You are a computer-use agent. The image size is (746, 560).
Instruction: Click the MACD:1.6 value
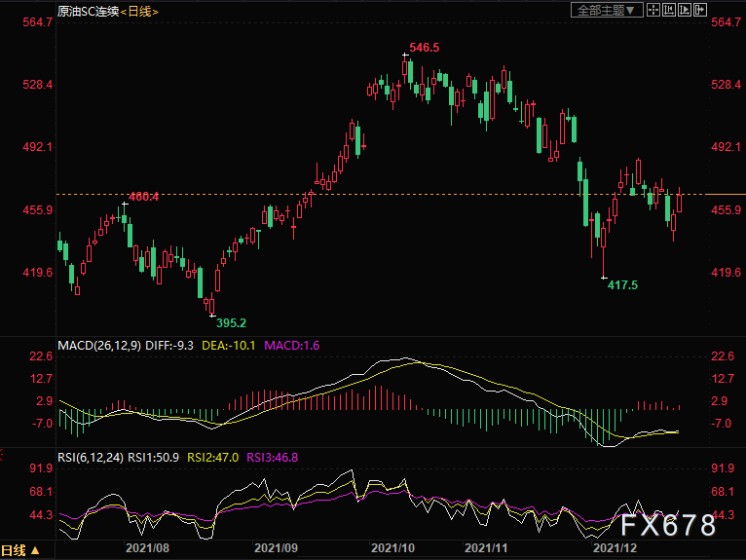pyautogui.click(x=291, y=346)
